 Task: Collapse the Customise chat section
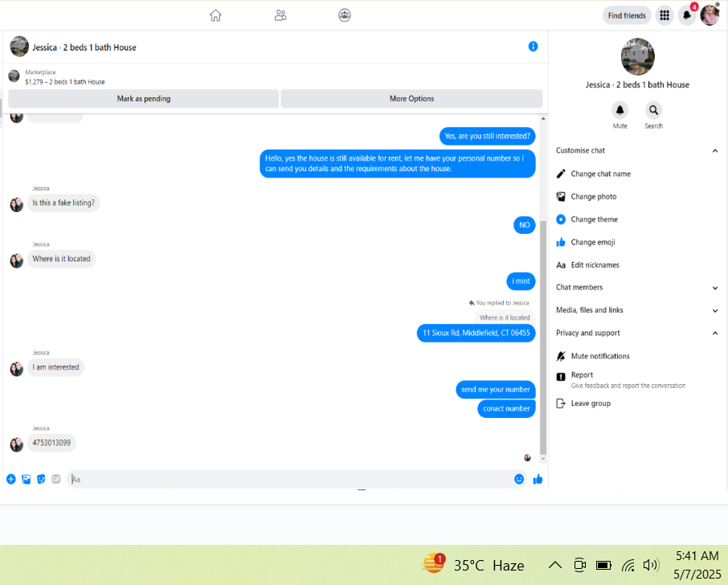coord(715,151)
